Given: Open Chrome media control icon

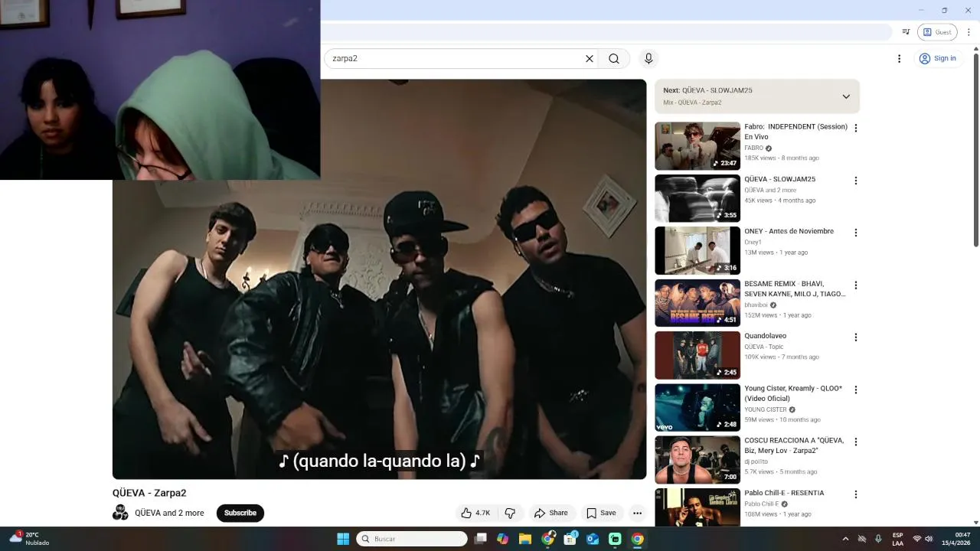Looking at the screenshot, I should tap(906, 32).
